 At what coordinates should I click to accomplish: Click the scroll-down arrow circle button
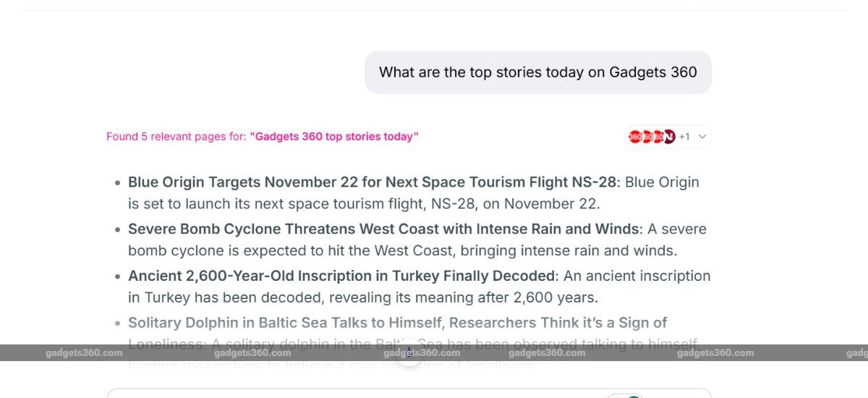pyautogui.click(x=410, y=352)
